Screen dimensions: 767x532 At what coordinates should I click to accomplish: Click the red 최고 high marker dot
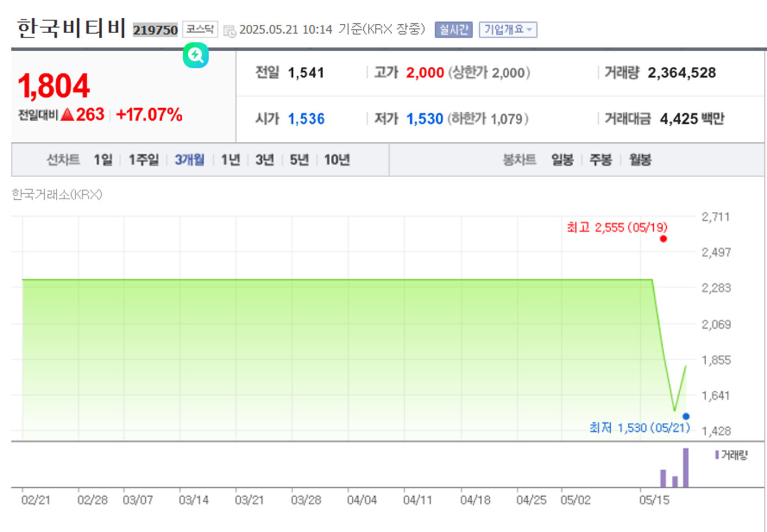coord(663,239)
